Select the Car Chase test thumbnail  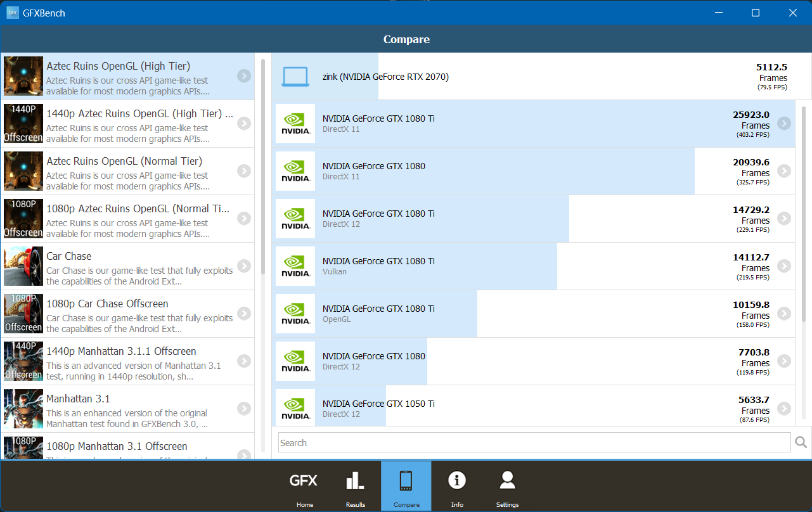point(23,266)
